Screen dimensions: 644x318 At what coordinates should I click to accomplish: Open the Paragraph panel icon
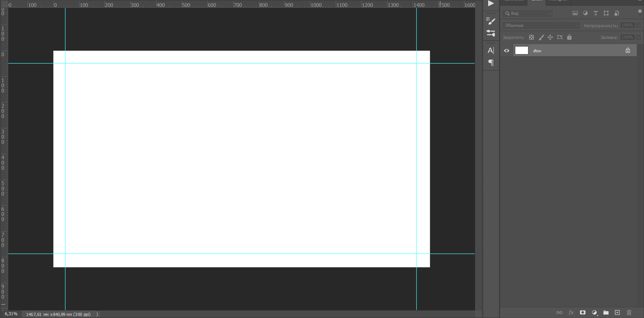tap(491, 63)
